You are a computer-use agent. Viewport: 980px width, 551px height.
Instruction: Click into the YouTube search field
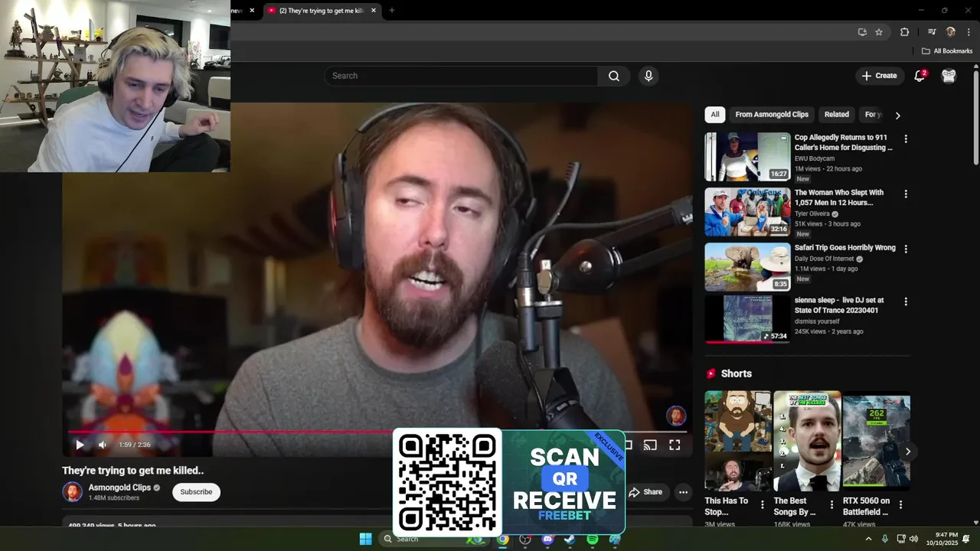462,76
